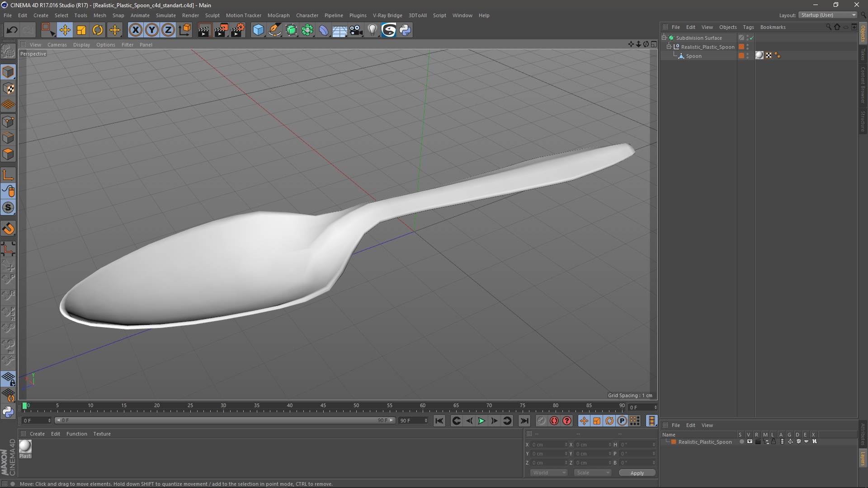Image resolution: width=868 pixels, height=488 pixels.
Task: Switch to Edges mode
Action: [8, 138]
